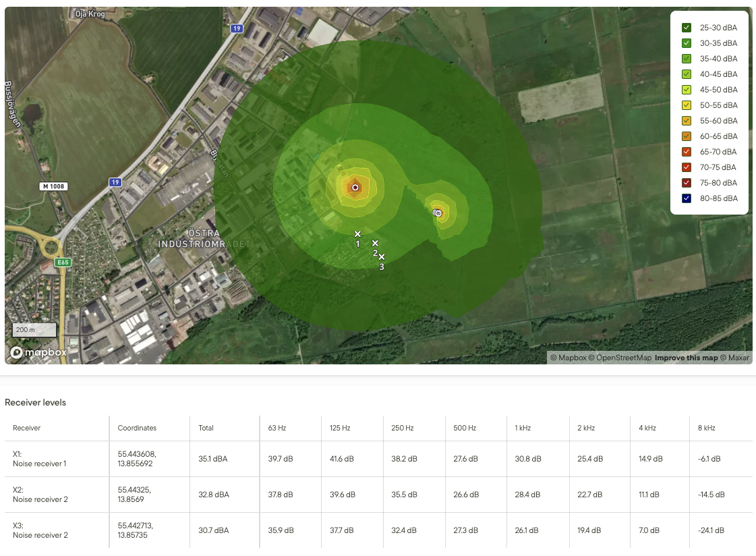Hide the 50-55 dBA contour layer
The image size is (756, 556).
click(x=687, y=105)
